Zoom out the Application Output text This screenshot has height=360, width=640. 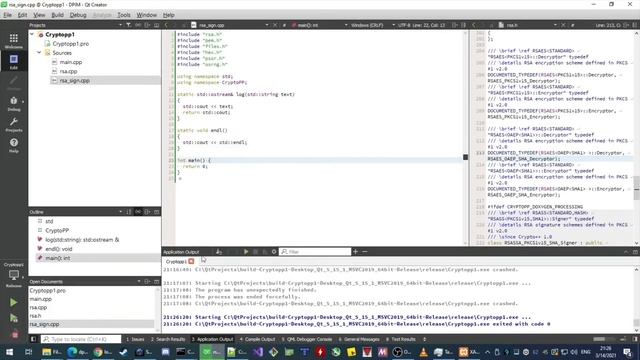[365, 252]
